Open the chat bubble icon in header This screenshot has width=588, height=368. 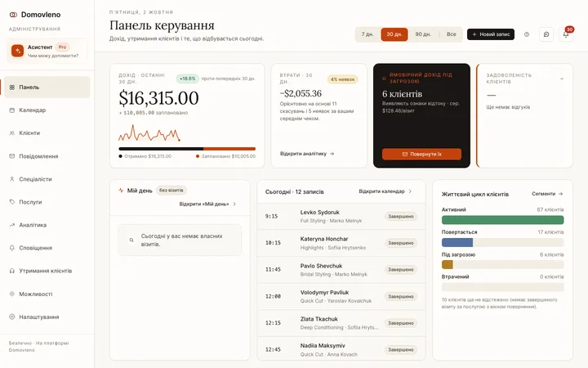[546, 34]
